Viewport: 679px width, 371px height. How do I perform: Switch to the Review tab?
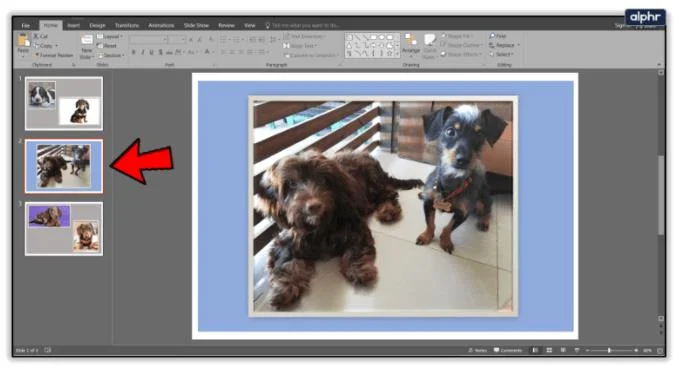(226, 26)
